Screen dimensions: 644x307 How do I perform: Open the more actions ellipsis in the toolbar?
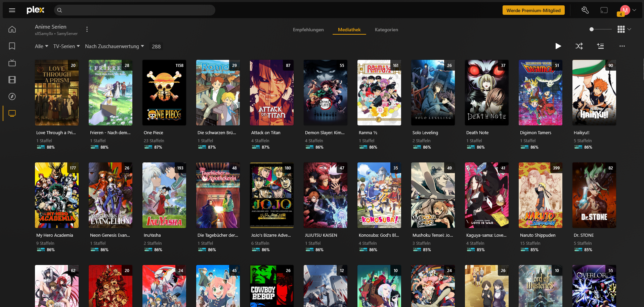coord(622,46)
